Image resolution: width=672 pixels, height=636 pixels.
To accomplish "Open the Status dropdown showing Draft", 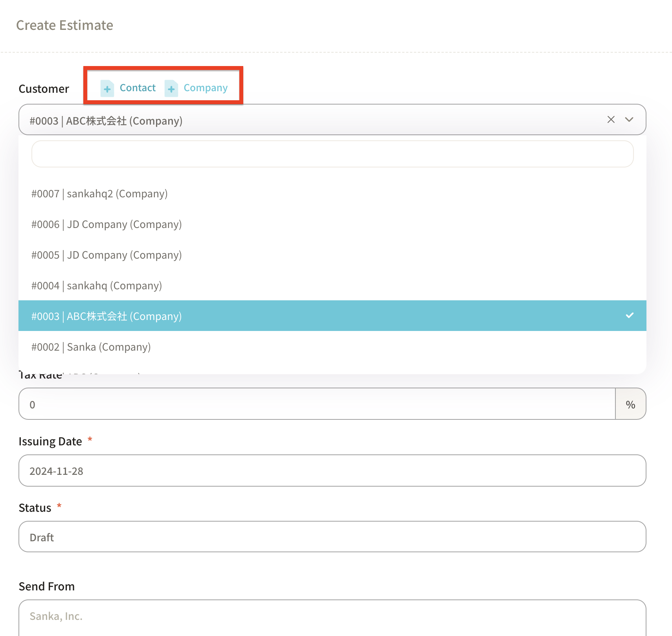I will coord(332,537).
